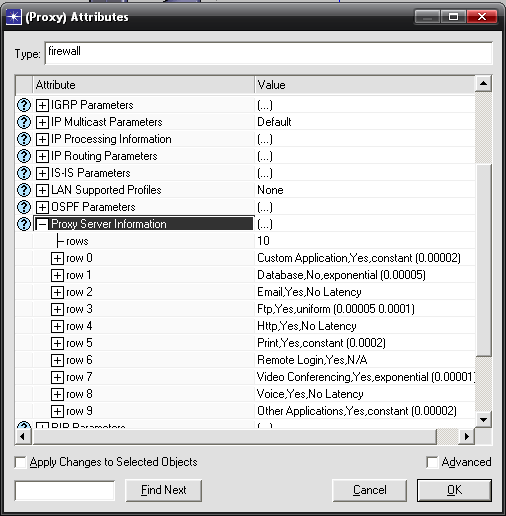This screenshot has height=516, width=506.
Task: Click the vertical scrollbar down arrow
Action: coord(483,419)
